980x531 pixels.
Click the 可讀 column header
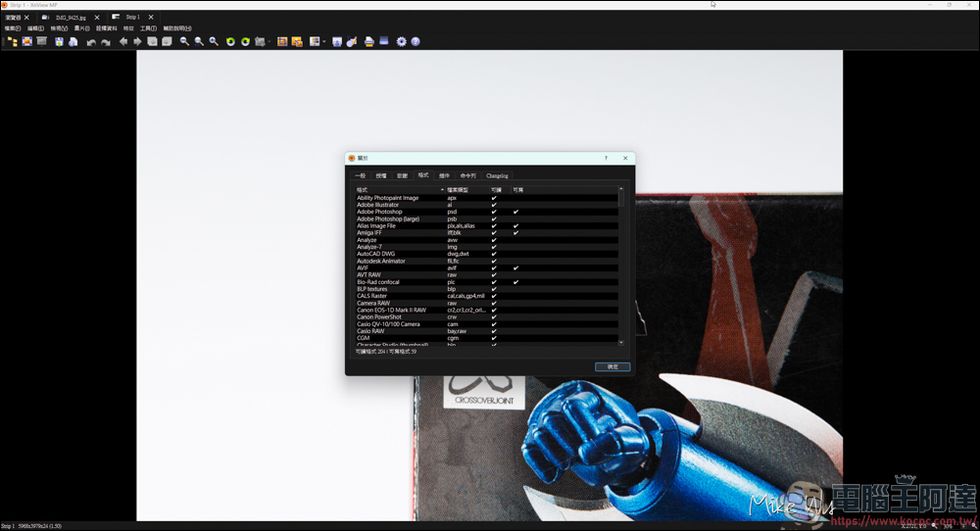[499, 190]
